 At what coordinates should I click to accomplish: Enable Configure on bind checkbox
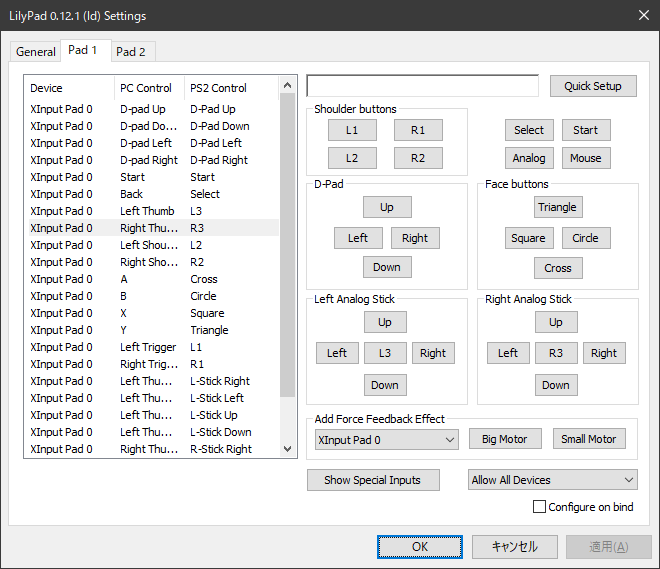tap(539, 506)
